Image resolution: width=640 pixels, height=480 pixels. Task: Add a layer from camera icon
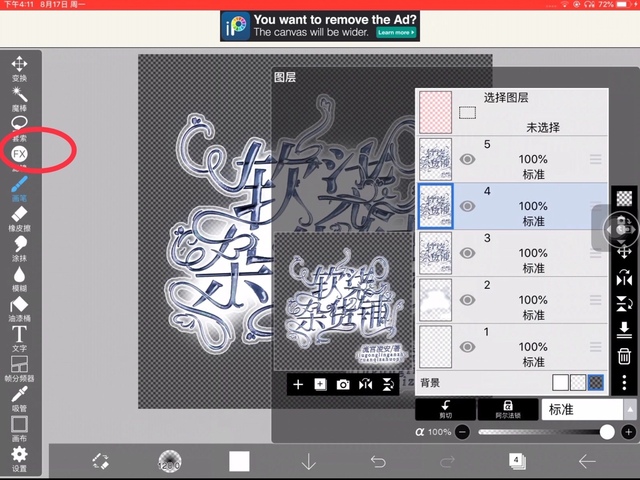343,384
